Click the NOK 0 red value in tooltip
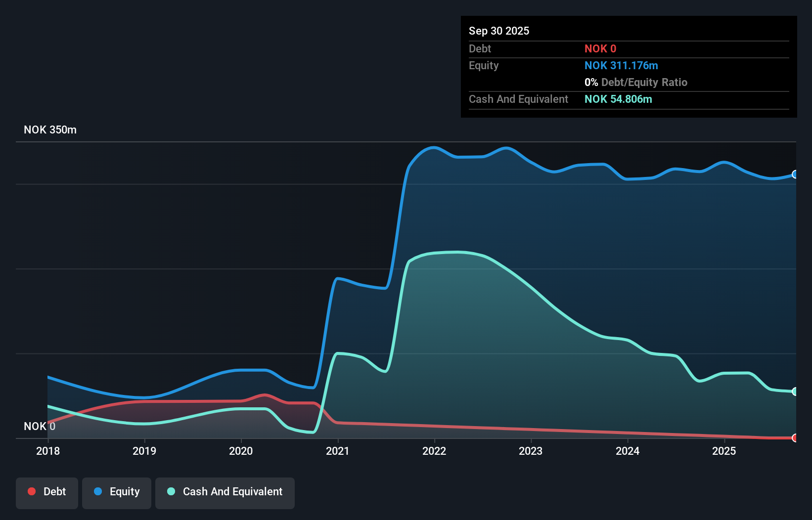 (600, 48)
